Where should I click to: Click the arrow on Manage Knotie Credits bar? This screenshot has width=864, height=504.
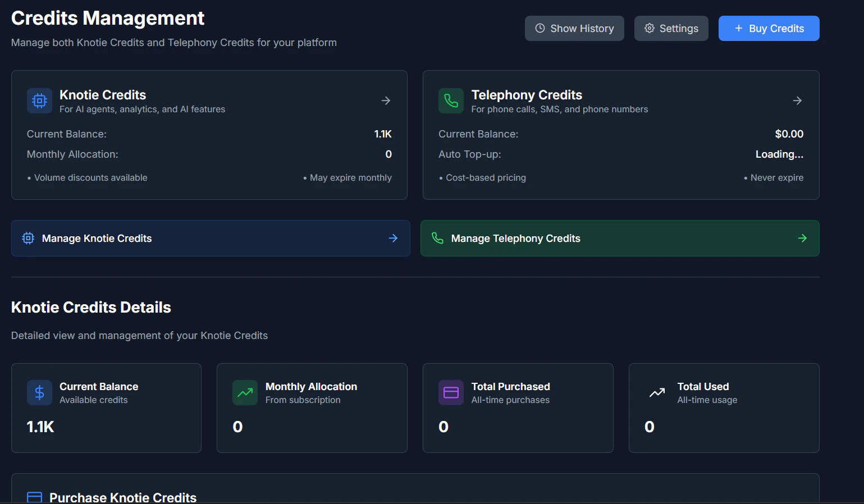tap(393, 238)
